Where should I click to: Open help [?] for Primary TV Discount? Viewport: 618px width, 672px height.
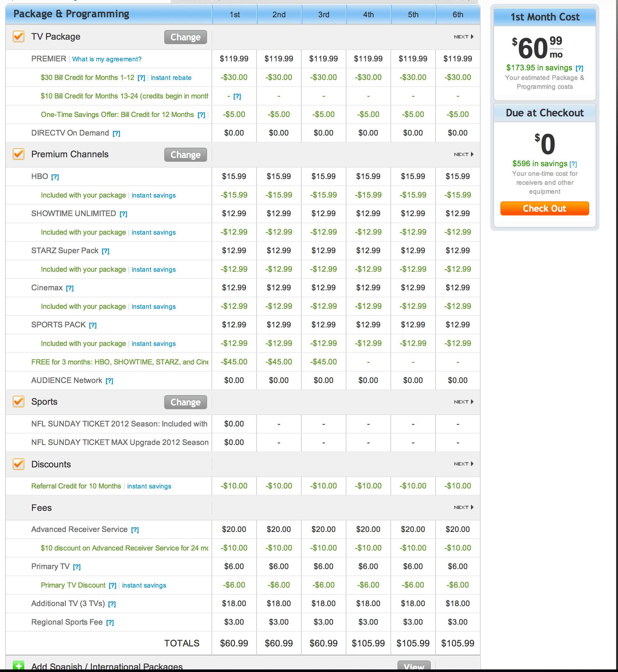click(113, 586)
